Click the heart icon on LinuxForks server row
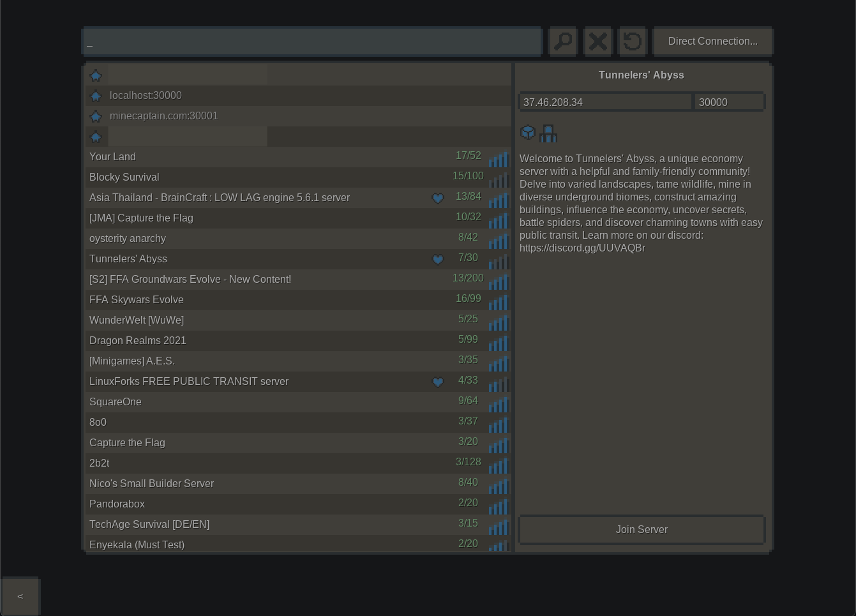Screen dimensions: 856x616 coord(437,382)
